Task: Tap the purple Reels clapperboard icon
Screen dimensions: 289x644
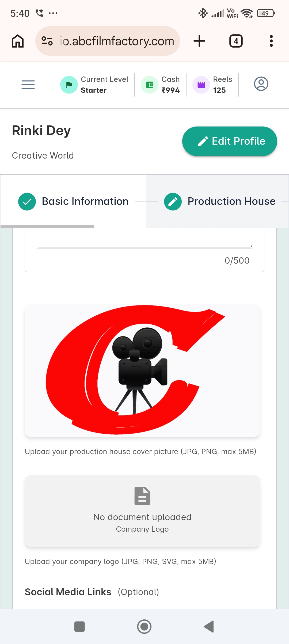Action: point(201,85)
